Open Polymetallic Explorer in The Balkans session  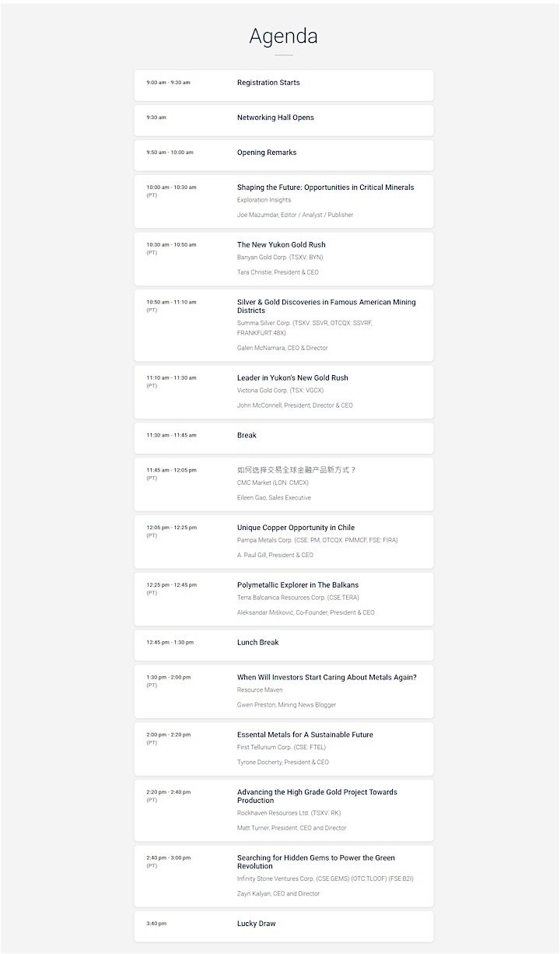283,599
